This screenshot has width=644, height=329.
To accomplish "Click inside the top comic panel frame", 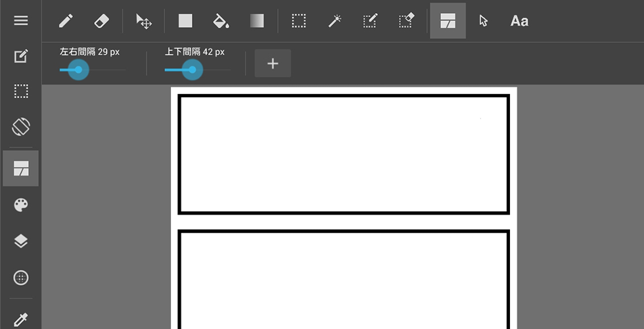I will point(344,154).
